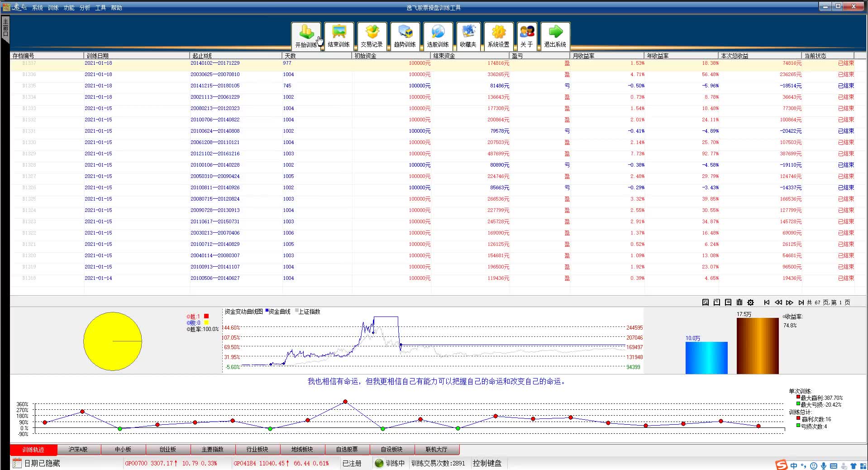
Task: Click the red 胜 legend swatch
Action: pos(206,316)
